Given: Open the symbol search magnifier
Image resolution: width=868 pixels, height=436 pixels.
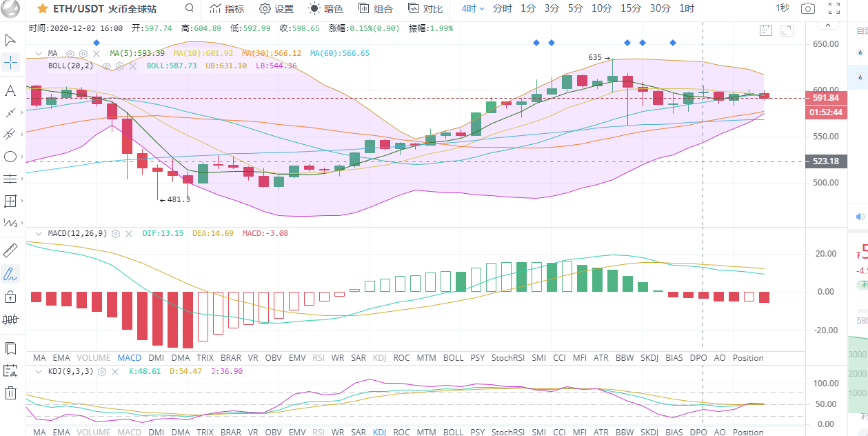Looking at the screenshot, I should [190, 8].
